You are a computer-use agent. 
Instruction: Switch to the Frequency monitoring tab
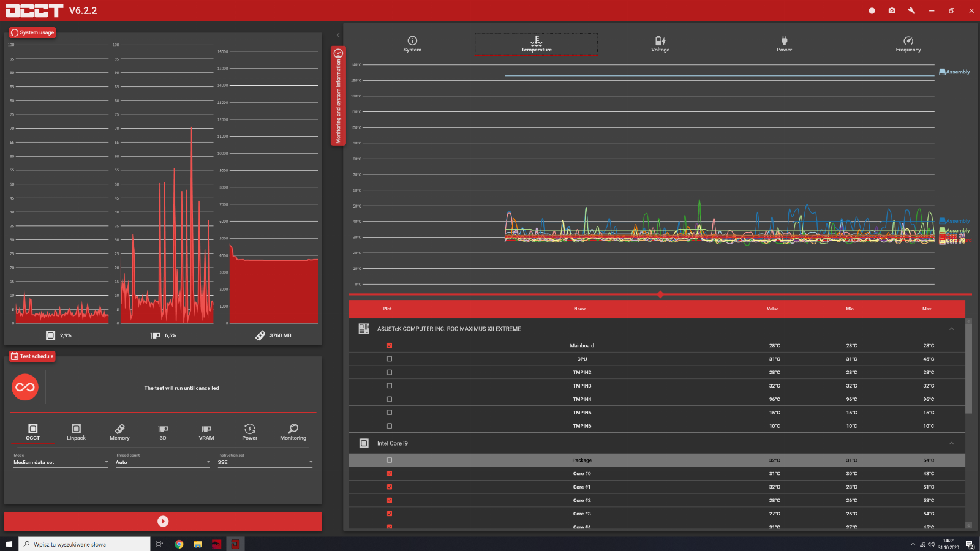click(908, 44)
